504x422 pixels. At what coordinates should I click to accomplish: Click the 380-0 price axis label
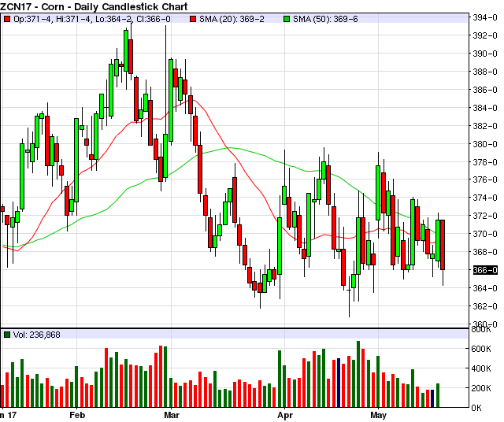pos(485,143)
